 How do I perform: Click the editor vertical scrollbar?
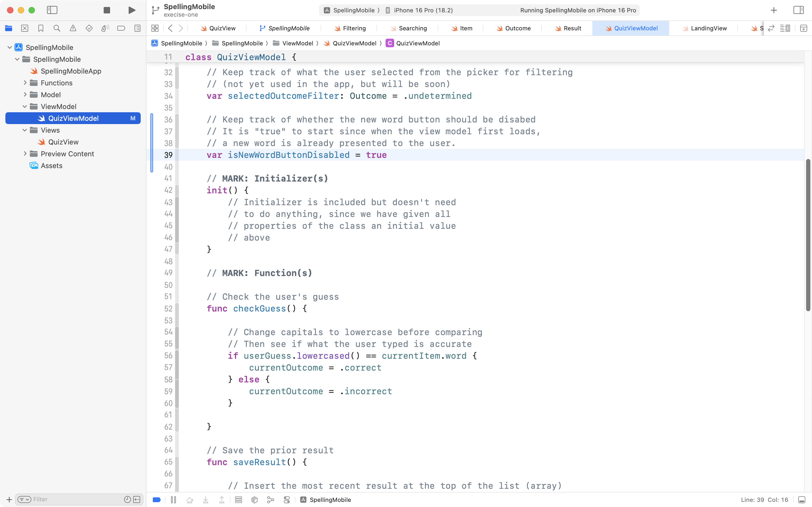808,235
